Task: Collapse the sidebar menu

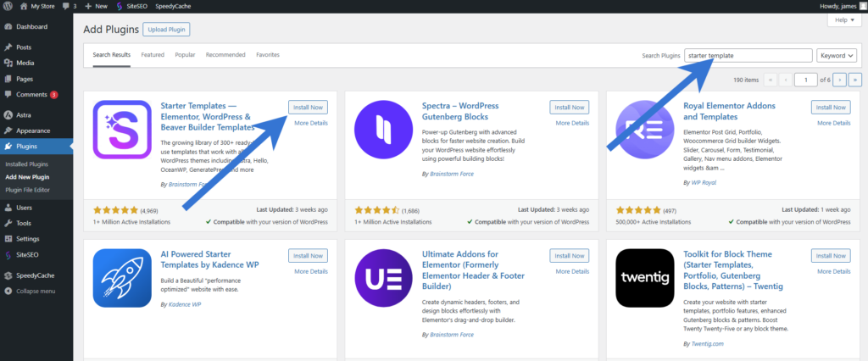Action: pyautogui.click(x=36, y=292)
